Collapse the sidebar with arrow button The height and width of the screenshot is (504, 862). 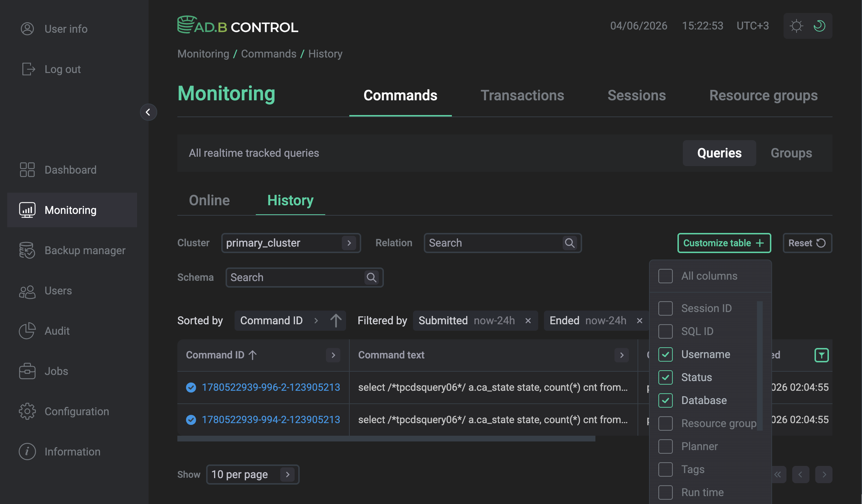pyautogui.click(x=148, y=112)
